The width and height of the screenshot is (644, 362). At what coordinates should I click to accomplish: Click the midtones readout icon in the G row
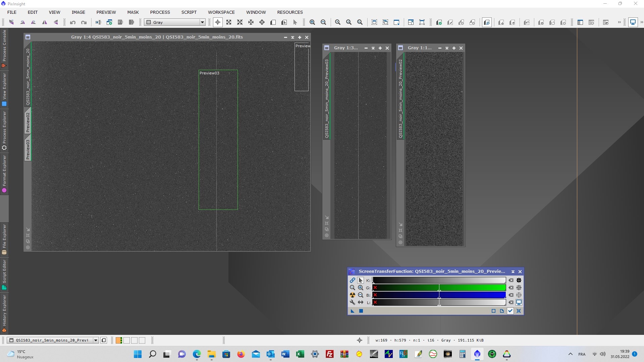pyautogui.click(x=519, y=288)
